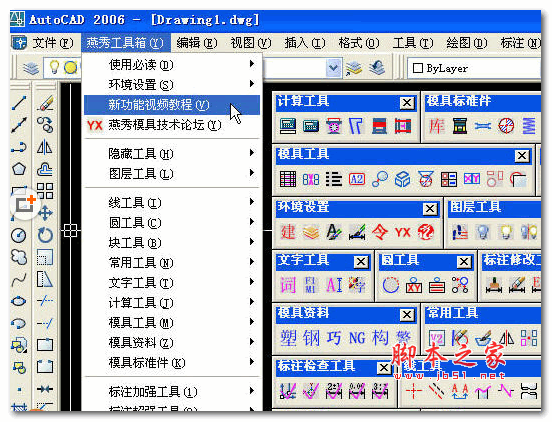Click the table grid icon in 模具工具 toolbar
552x422 pixels.
pyautogui.click(x=288, y=179)
